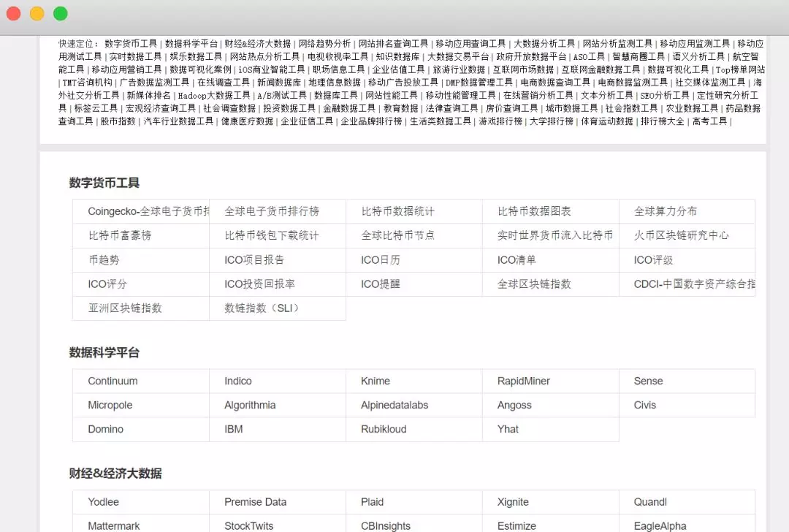The width and height of the screenshot is (789, 532).
Task: Open ICO项目报告 link
Action: pyautogui.click(x=254, y=259)
